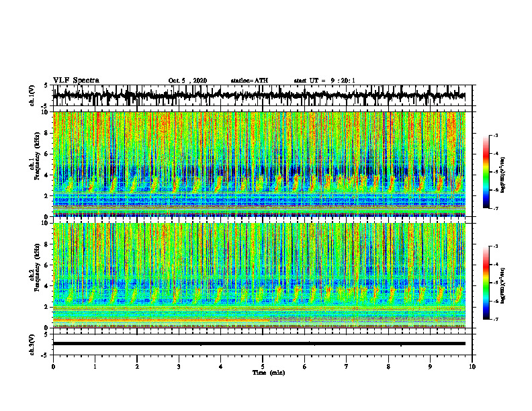Click time axis tick label "8"
Screen dimensions: 532x411
coord(388,367)
